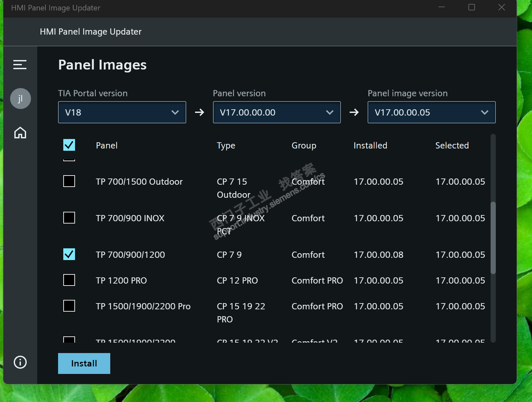Tick the TP 700/900 INOX checkbox
This screenshot has height=402, width=532.
pos(69,218)
